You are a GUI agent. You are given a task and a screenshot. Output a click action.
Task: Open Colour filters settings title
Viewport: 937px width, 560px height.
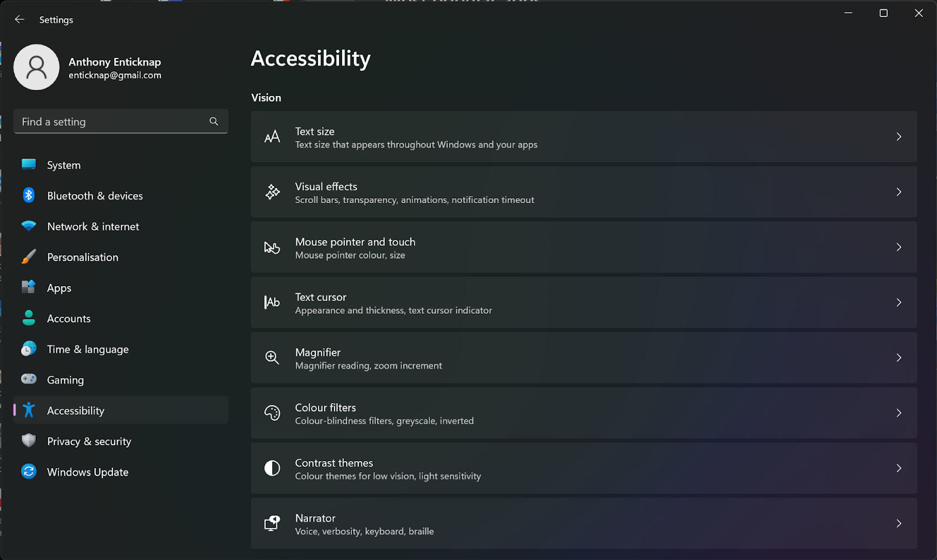(x=326, y=407)
